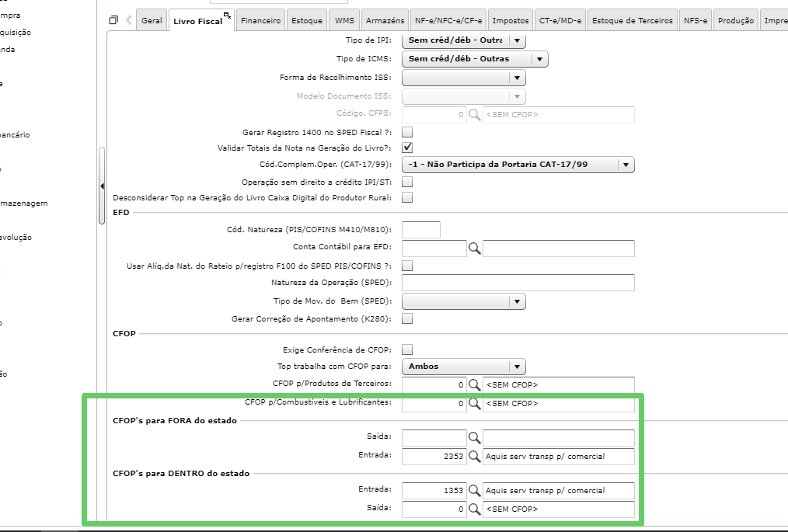The width and height of the screenshot is (788, 532).
Task: Click the pop-out icon on Livro Fiscal tab
Action: 227,16
